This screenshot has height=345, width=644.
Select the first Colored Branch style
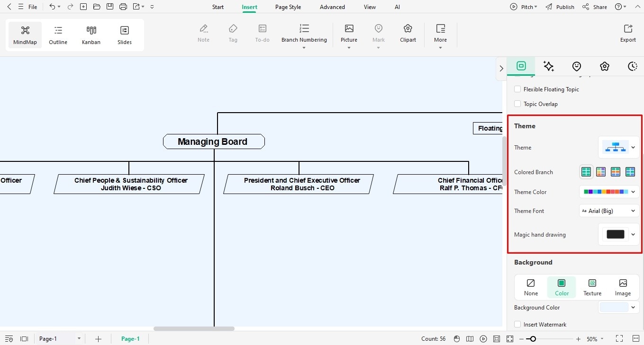coord(586,172)
